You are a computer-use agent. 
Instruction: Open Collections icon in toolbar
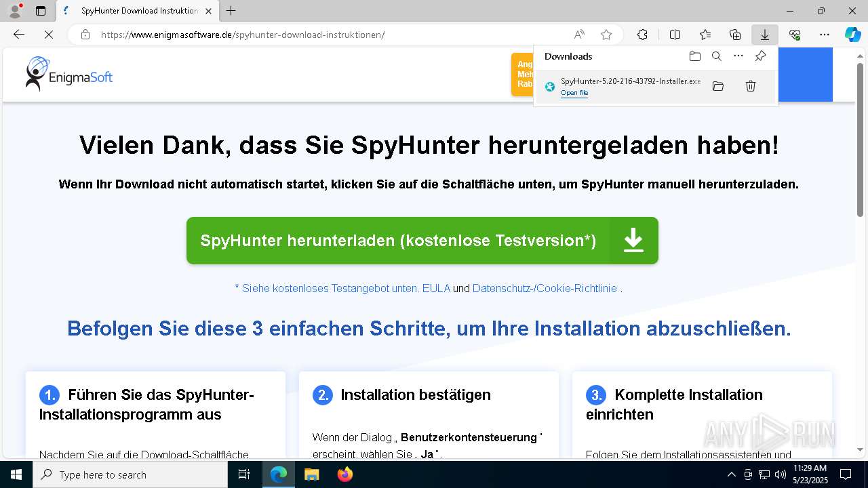pyautogui.click(x=735, y=35)
